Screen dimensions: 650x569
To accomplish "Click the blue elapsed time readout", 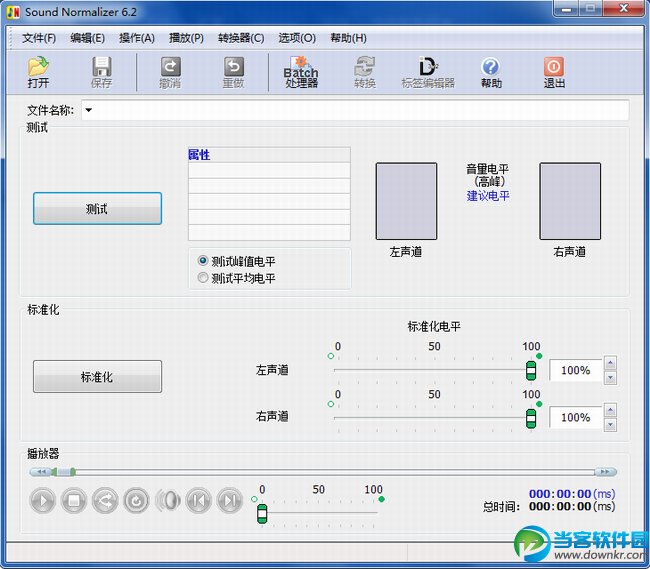I will point(572,494).
